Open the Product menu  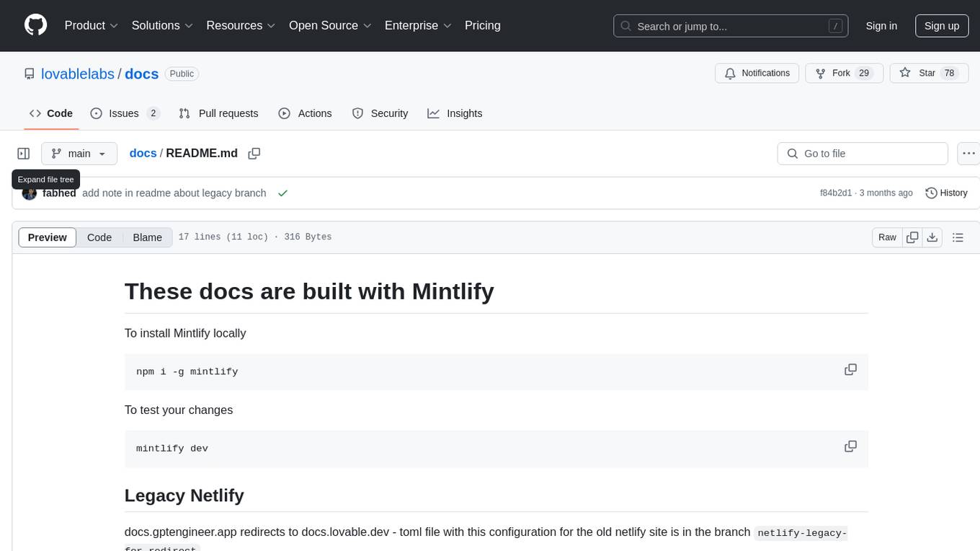point(92,25)
